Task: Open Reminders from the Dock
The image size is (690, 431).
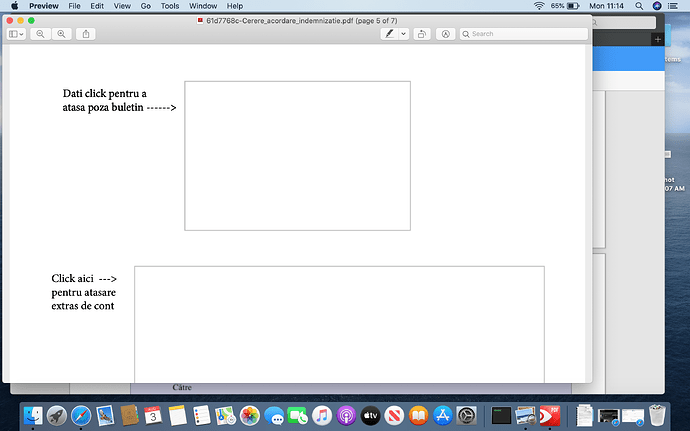Action: [x=202, y=415]
